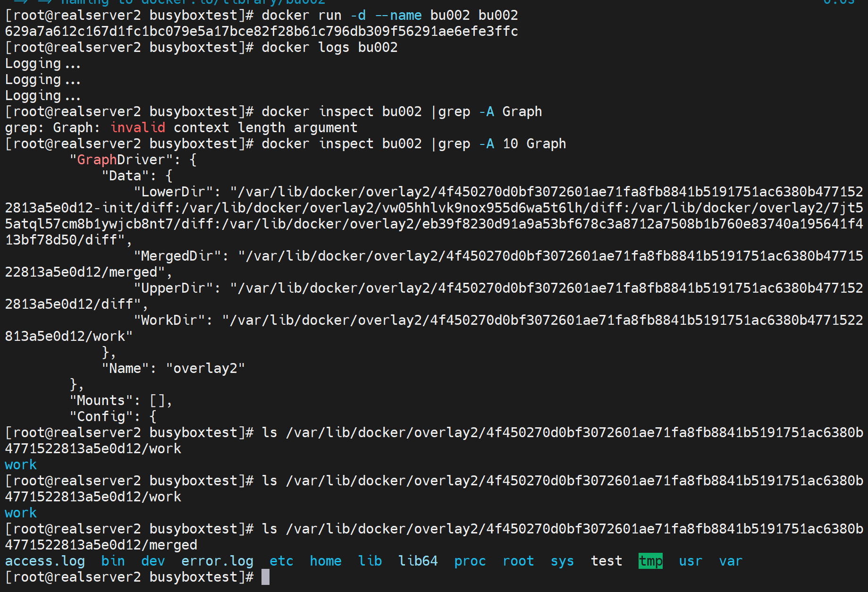868x592 pixels.
Task: Click the var directory at the listing end
Action: pos(731,561)
